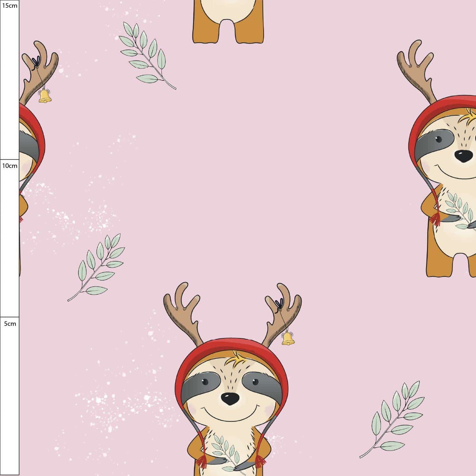Click the right-edge sloth's black nose
The image size is (476, 476).
[463, 157]
